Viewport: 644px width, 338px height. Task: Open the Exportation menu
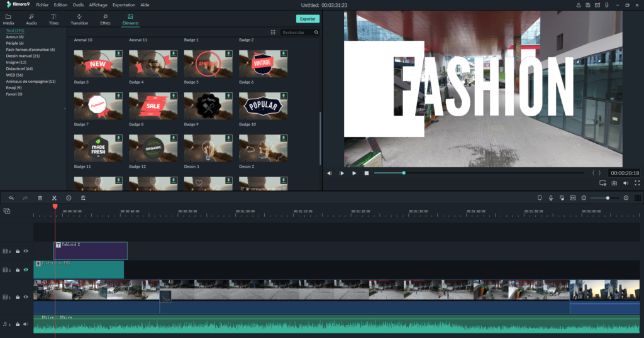(123, 4)
